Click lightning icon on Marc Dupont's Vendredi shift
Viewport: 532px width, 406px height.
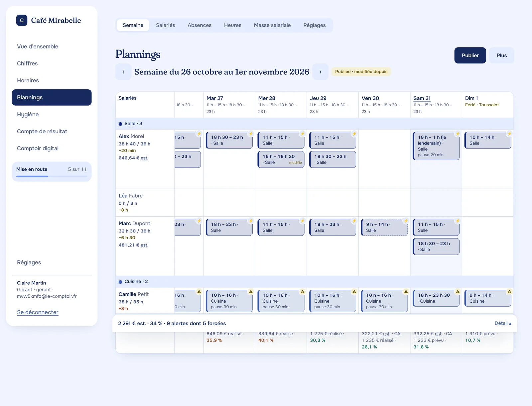(x=406, y=221)
